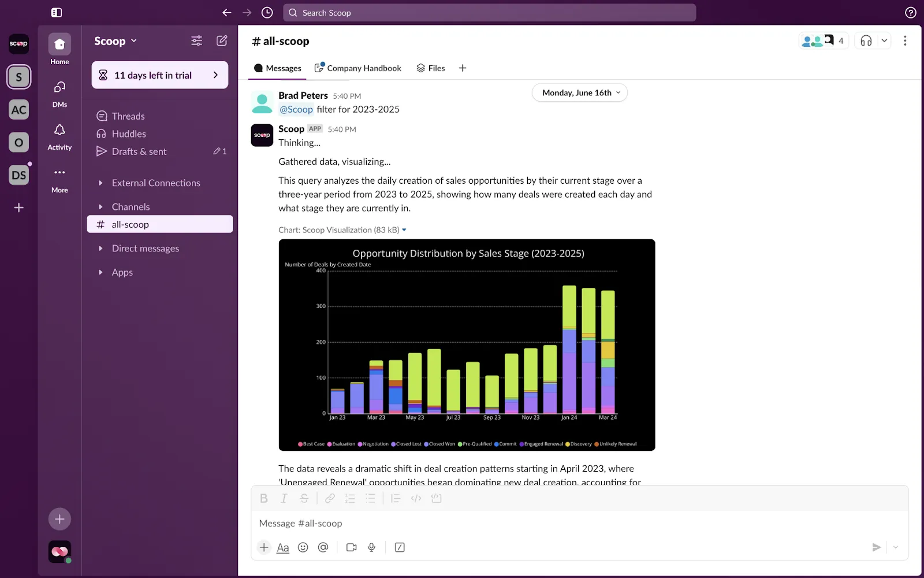Expand the Direct messages section
This screenshot has height=578, width=924.
tap(100, 249)
